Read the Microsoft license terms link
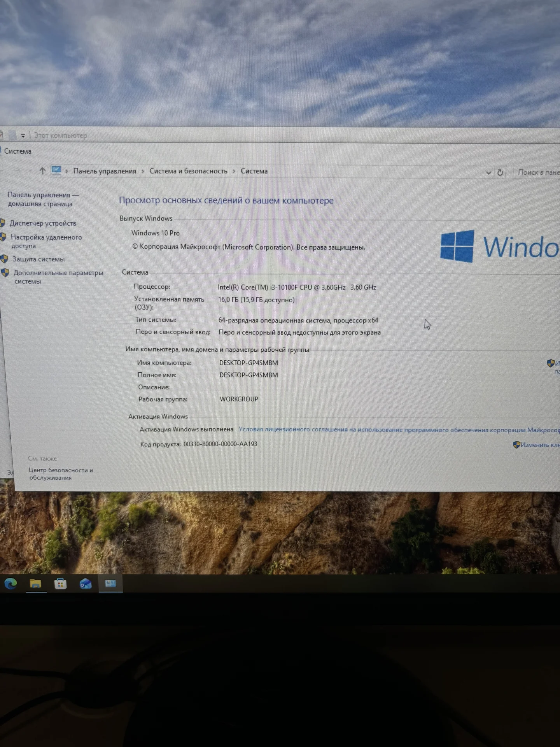 coord(399,430)
